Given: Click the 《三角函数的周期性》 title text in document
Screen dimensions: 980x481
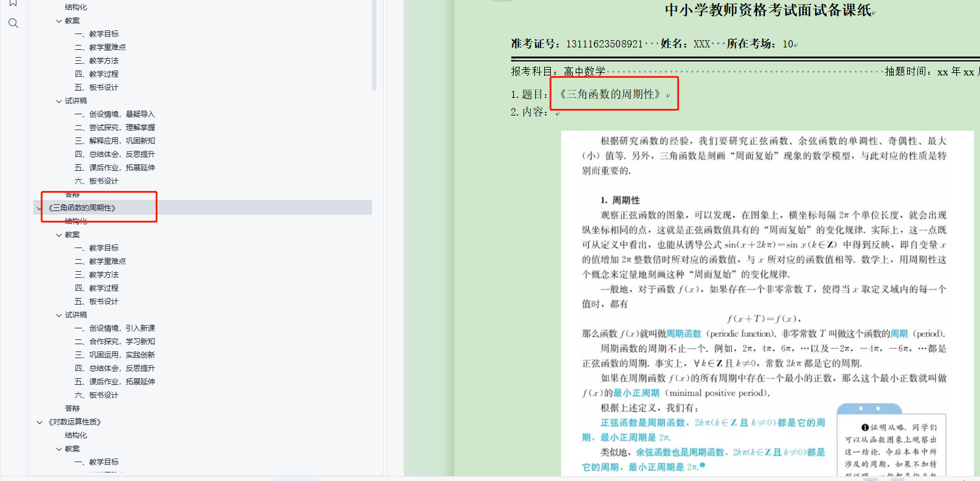Looking at the screenshot, I should [x=610, y=94].
